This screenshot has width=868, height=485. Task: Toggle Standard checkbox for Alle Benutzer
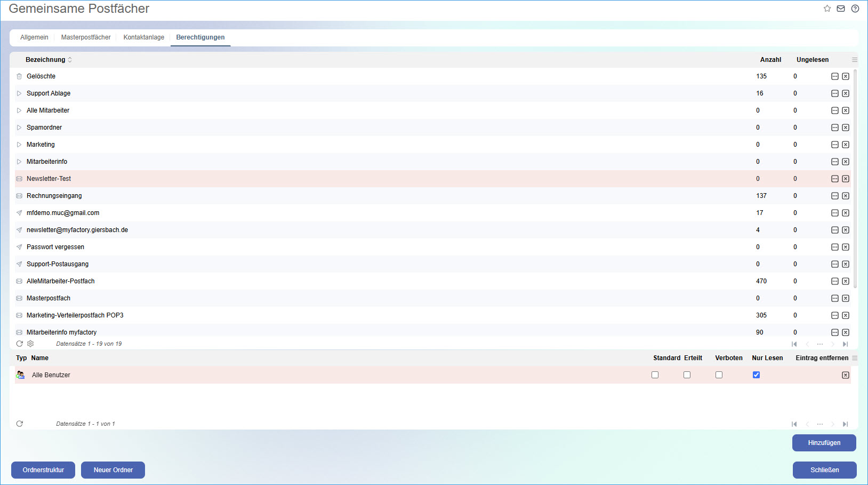[x=655, y=375]
